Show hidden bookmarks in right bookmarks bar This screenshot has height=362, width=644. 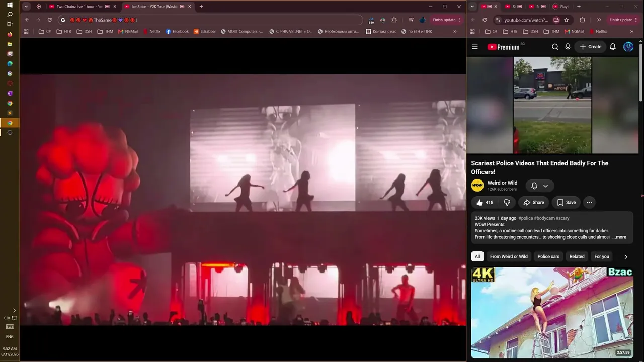click(x=632, y=31)
